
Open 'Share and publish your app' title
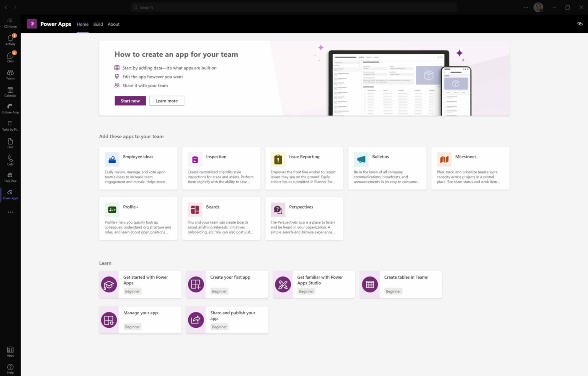click(x=233, y=316)
